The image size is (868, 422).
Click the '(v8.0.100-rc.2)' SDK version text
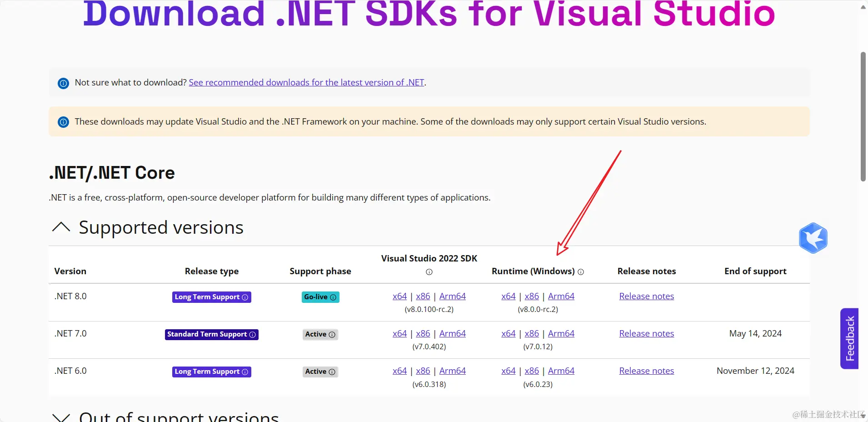click(x=429, y=309)
